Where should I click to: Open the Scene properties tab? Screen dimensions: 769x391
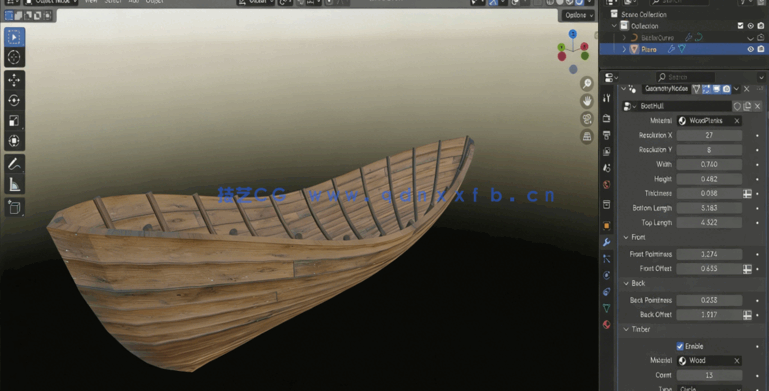[607, 168]
